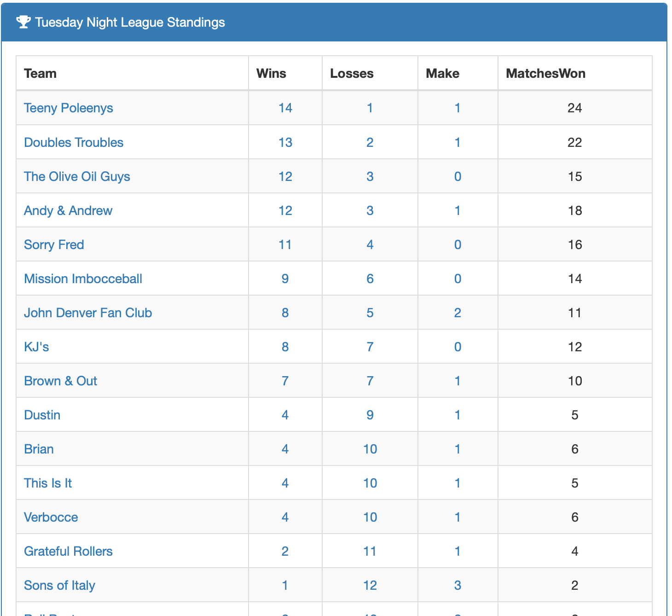Click the Wins column header
The height and width of the screenshot is (616, 672).
pyautogui.click(x=271, y=73)
